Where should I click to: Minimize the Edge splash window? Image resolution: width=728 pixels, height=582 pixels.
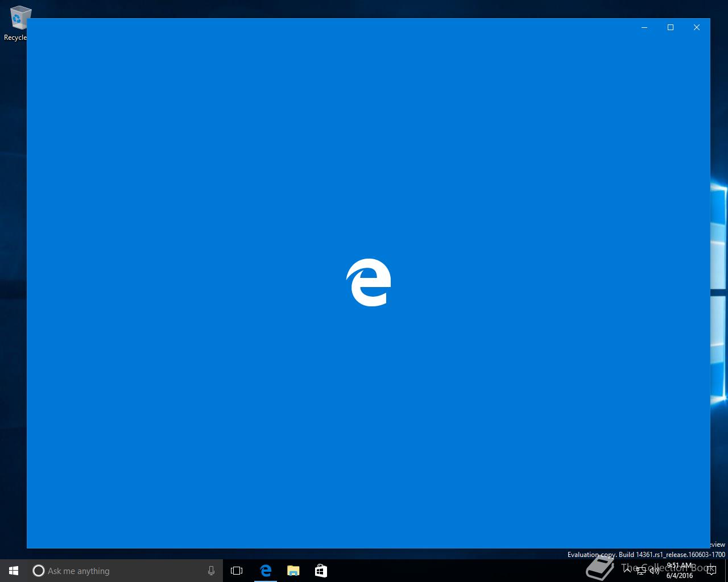coord(644,27)
